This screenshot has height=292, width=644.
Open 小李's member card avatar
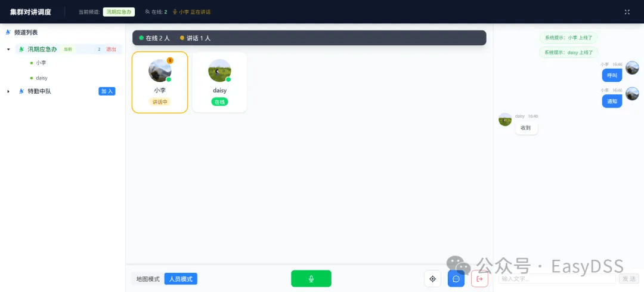click(160, 70)
